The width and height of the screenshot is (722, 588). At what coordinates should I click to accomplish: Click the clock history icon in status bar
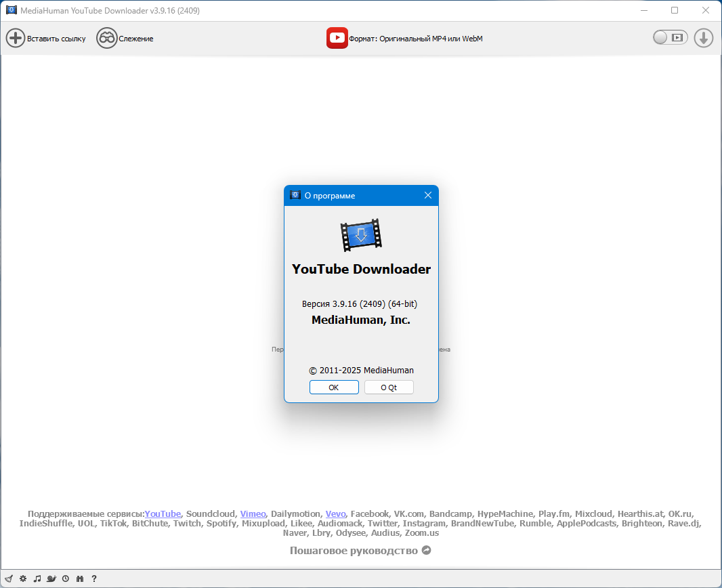coord(66,579)
